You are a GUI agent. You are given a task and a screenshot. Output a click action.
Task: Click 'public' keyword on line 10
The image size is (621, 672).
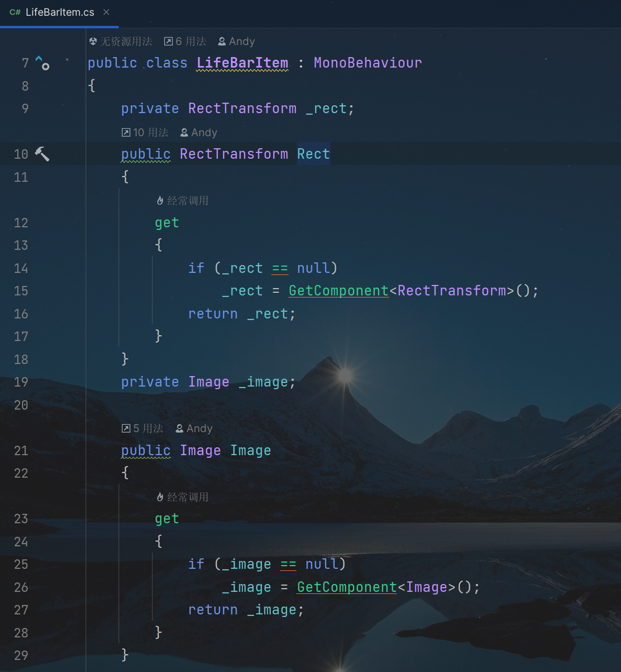pos(146,154)
